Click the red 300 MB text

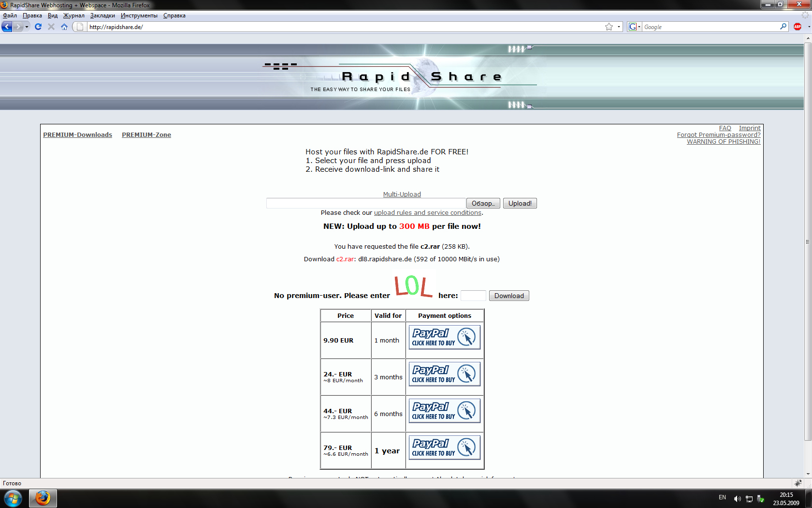[x=414, y=226]
